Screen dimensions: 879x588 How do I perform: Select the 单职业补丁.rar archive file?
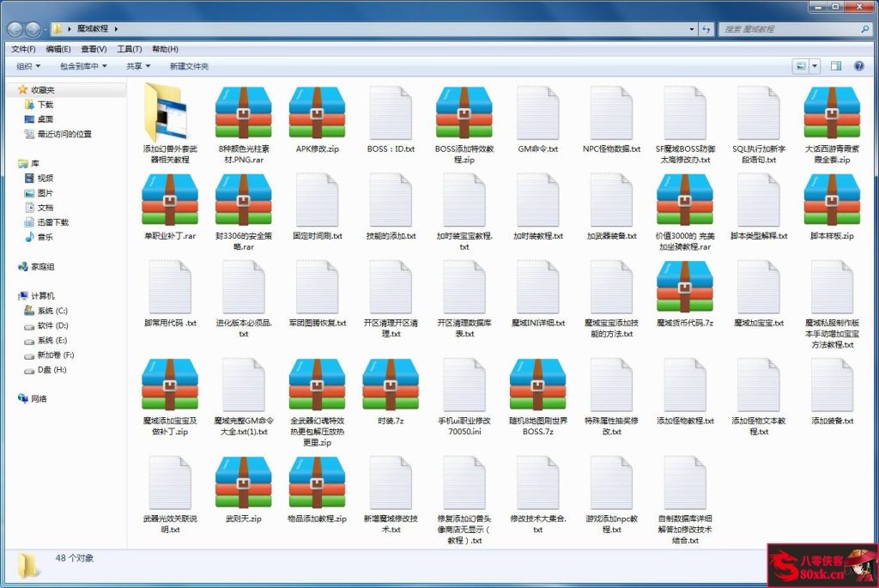(169, 201)
